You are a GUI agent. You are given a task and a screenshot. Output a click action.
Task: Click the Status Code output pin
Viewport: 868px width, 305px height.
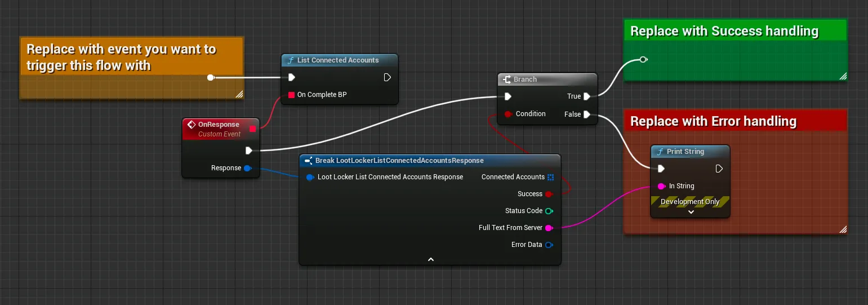coord(549,211)
